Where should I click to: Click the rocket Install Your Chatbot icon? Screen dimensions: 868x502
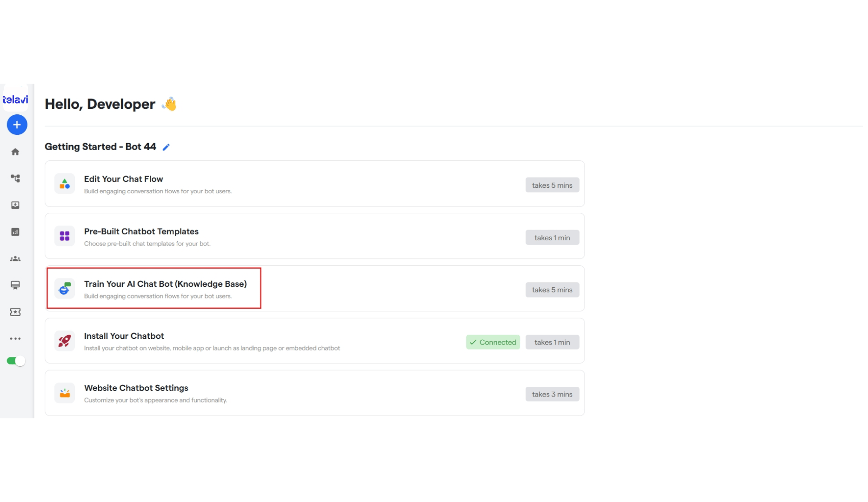65,341
